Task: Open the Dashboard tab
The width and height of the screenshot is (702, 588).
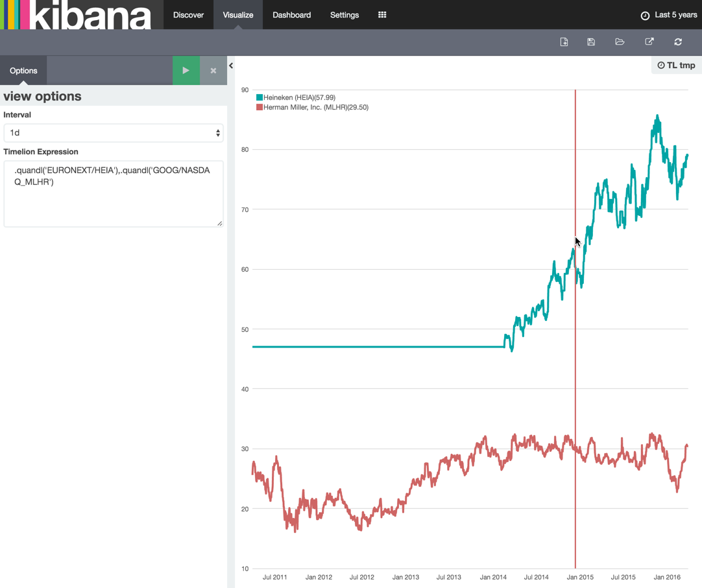Action: coord(291,15)
